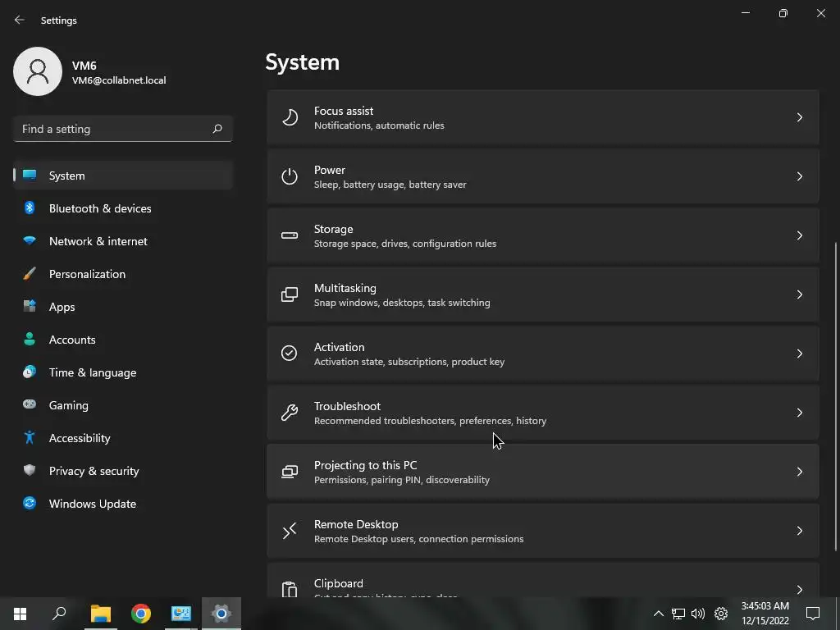Click the VM6 user avatar picture

point(38,71)
